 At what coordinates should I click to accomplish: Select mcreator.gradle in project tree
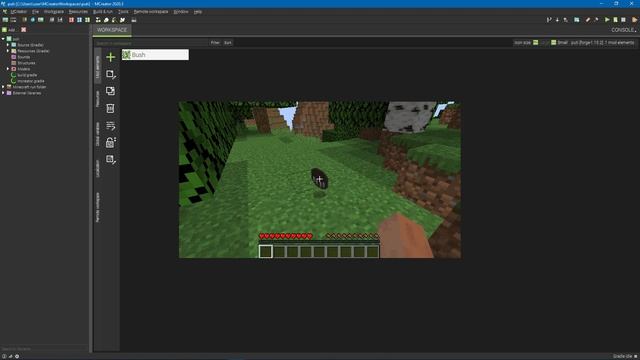click(31, 81)
